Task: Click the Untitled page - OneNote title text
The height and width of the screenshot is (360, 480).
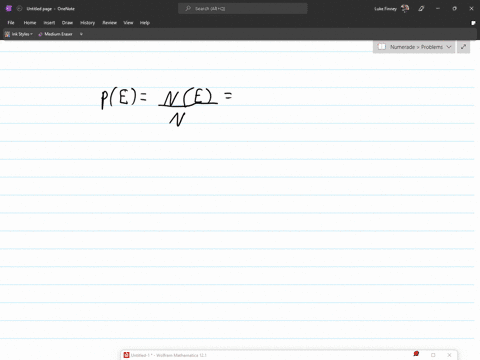Action: click(51, 9)
